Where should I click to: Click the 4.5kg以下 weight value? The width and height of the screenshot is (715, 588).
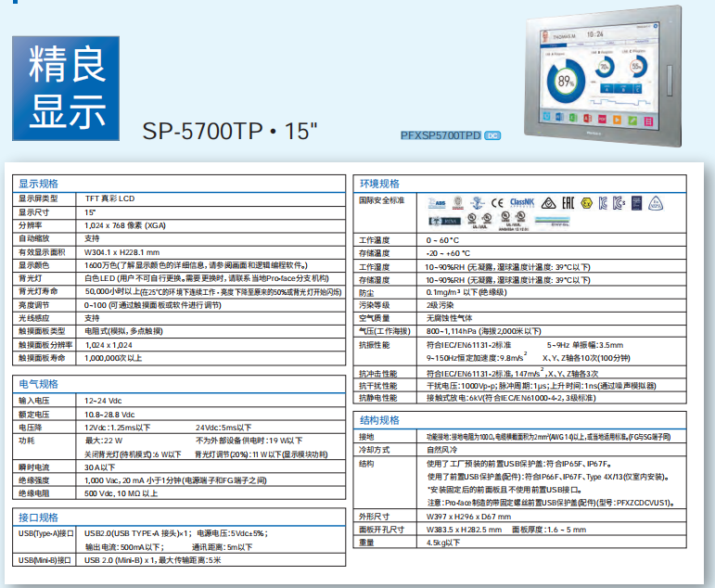click(x=442, y=543)
